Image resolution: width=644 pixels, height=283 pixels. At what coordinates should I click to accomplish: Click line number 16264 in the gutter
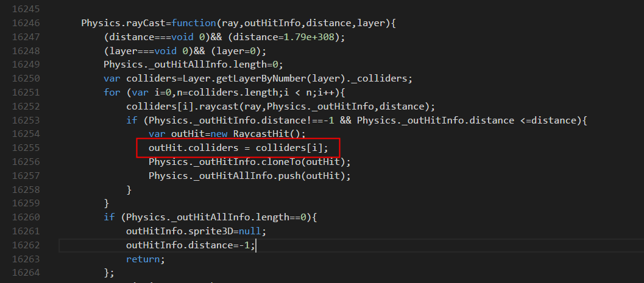(26, 272)
